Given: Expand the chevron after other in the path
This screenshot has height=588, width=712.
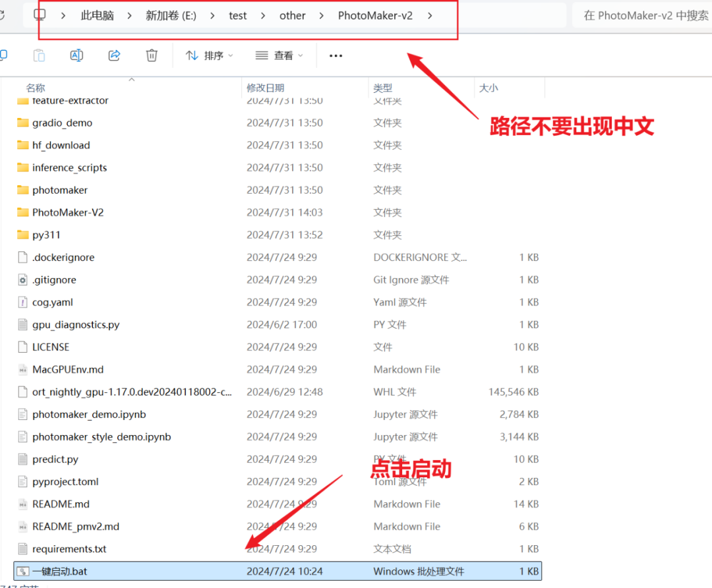Looking at the screenshot, I should (x=322, y=16).
